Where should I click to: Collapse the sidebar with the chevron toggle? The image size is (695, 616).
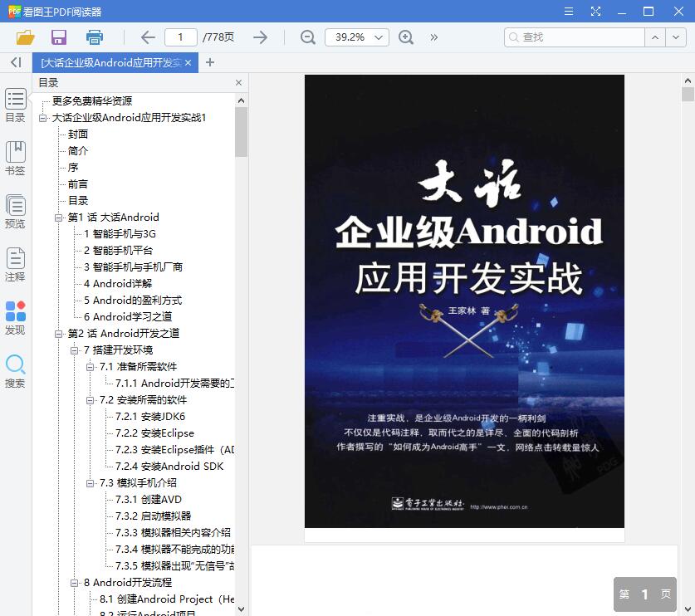click(x=15, y=63)
